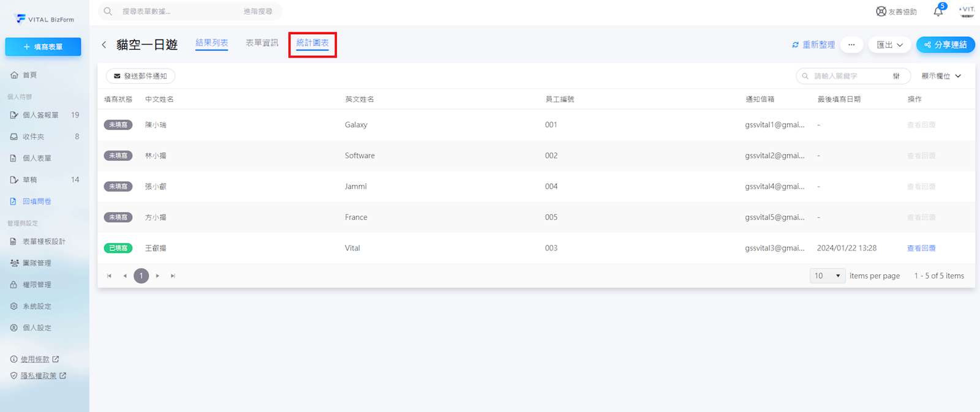Click the gssvital1@gmai... email cell
This screenshot has width=980, height=412.
[x=775, y=125]
